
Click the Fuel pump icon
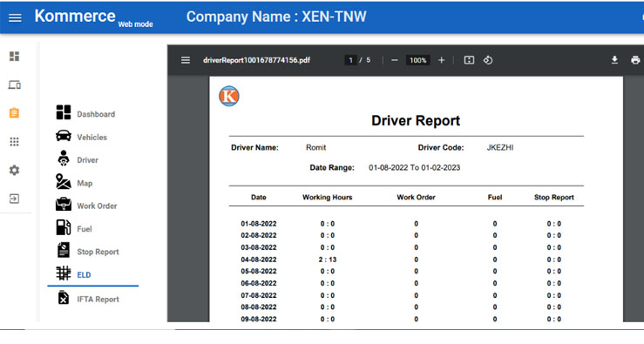64,227
